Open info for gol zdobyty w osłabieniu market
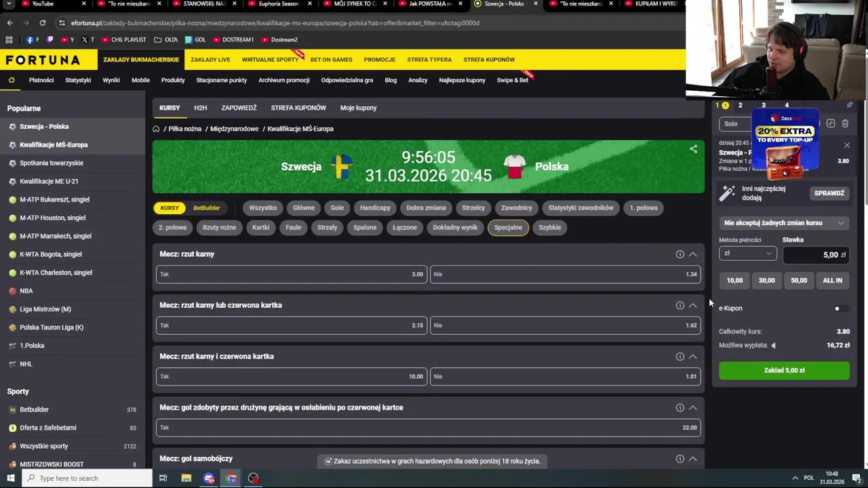The height and width of the screenshot is (488, 868). tap(679, 408)
